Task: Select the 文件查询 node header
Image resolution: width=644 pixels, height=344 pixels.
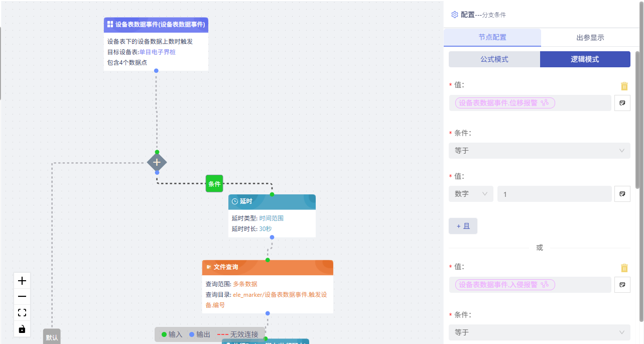Action: coord(268,267)
